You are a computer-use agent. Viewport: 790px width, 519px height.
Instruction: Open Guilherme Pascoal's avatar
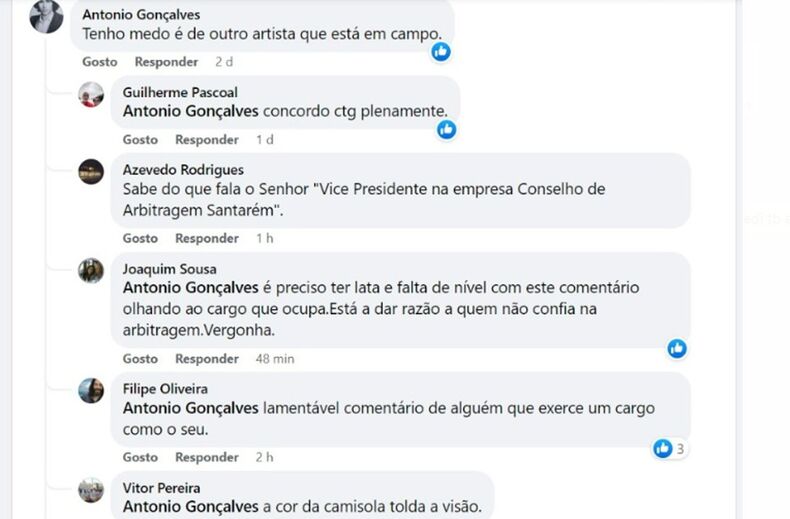click(91, 94)
